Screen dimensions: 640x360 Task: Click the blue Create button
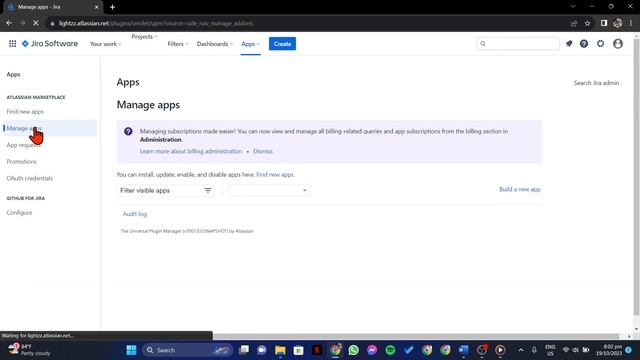(x=282, y=44)
